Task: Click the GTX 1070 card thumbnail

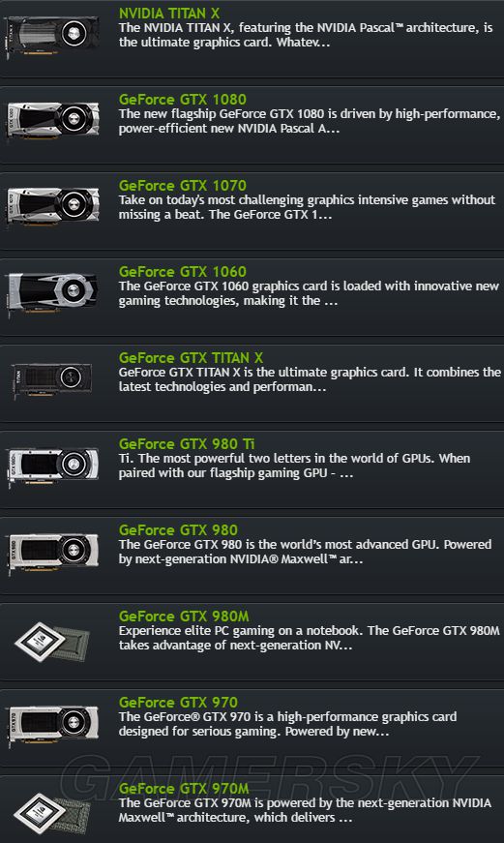Action: coord(52,206)
